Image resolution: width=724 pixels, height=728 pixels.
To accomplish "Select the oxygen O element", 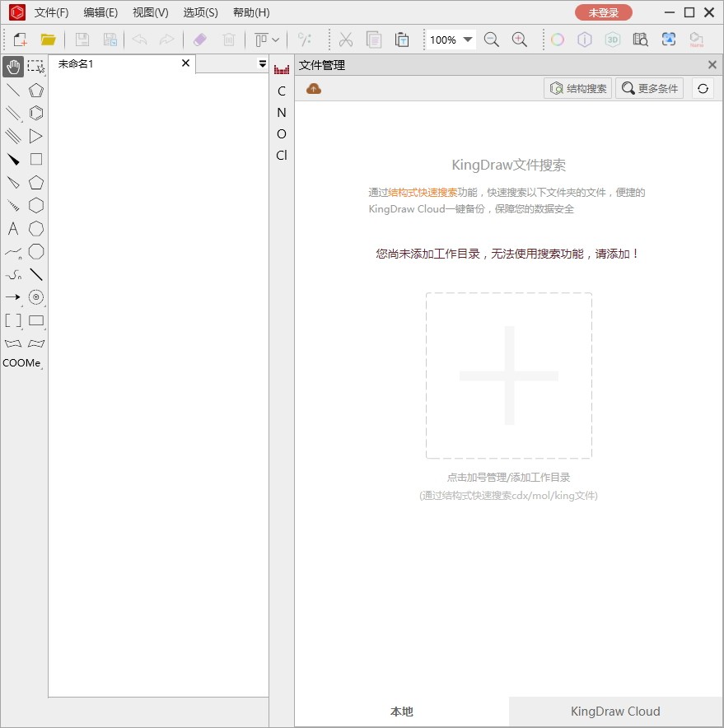I will [x=282, y=133].
